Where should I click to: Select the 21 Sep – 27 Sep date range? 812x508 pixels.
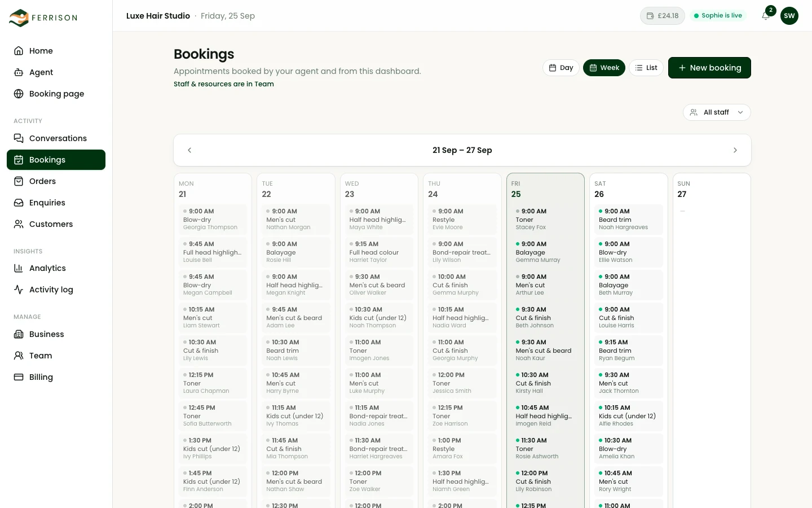click(x=462, y=150)
